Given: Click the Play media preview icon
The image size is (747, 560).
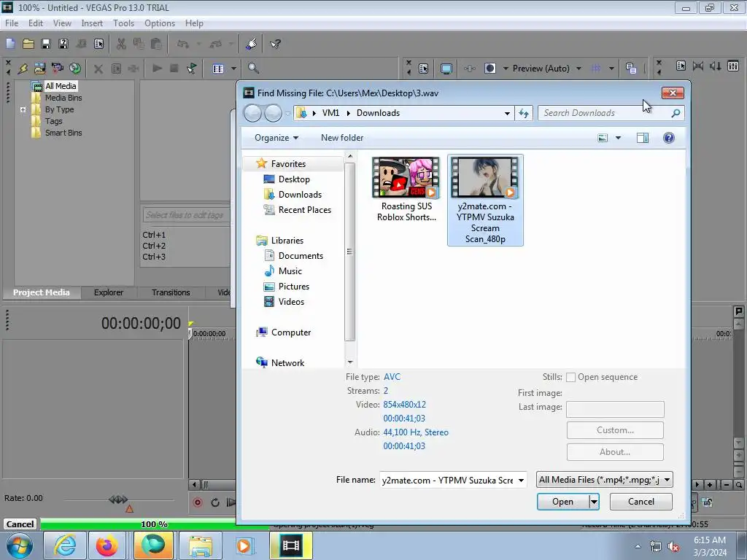Looking at the screenshot, I should (x=157, y=69).
